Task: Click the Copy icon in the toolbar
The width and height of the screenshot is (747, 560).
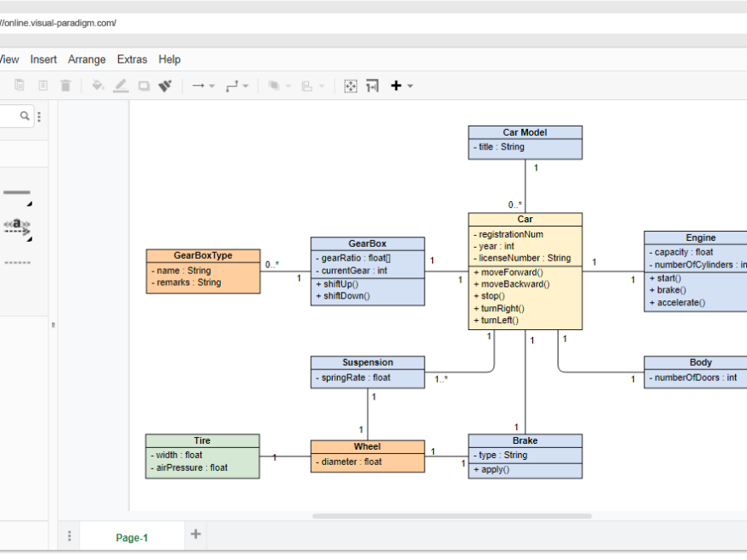Action: (19, 85)
